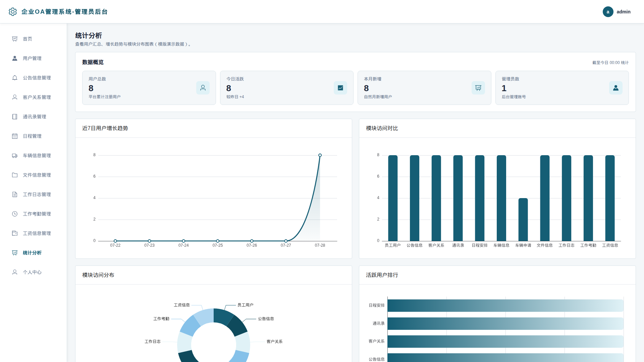The image size is (644, 362).
Task: Select the bell icon for 公告信息管理
Action: click(x=15, y=78)
